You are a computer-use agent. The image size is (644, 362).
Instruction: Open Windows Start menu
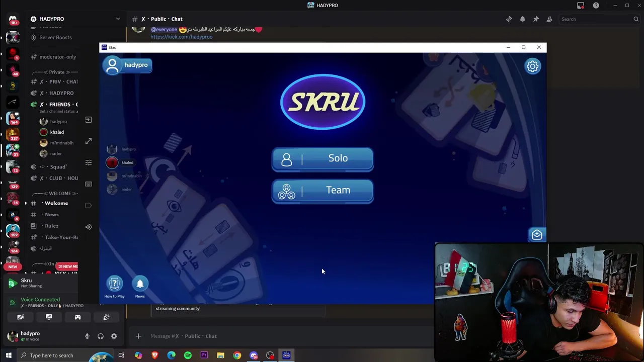coord(8,355)
